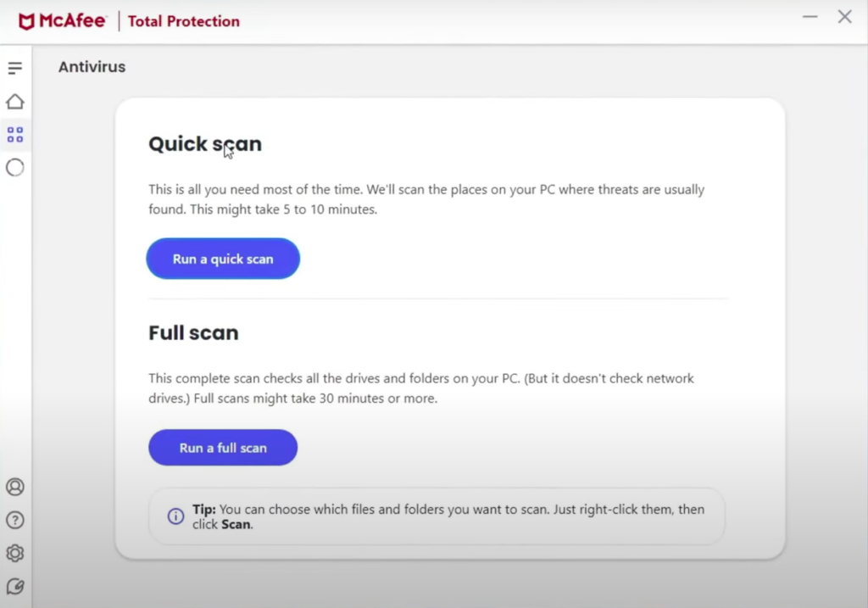868x608 pixels.
Task: Send feedback using the pen chat icon
Action: (x=14, y=586)
